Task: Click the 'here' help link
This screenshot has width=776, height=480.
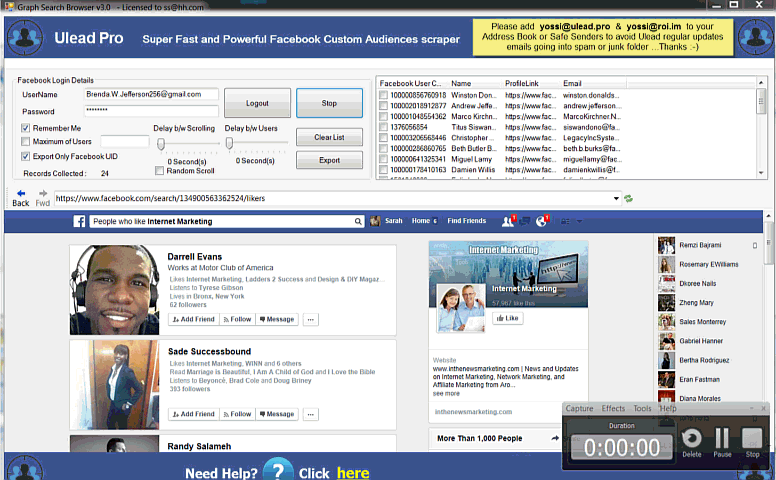Action: tap(353, 473)
